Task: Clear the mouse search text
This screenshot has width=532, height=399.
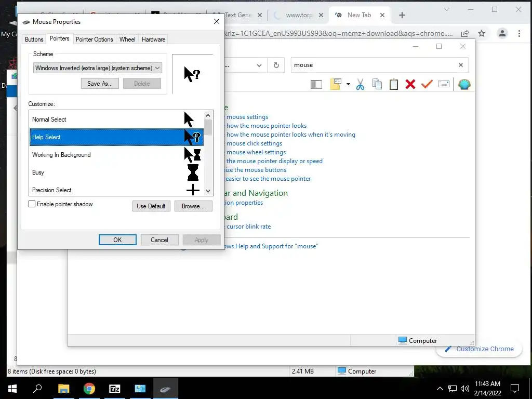Action: coord(461,65)
